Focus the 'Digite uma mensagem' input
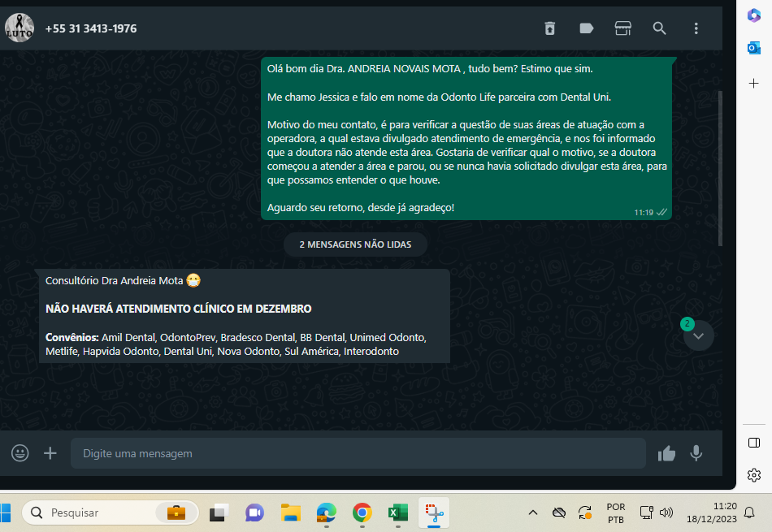Screen dimensions: 772x532 pyautogui.click(x=358, y=453)
